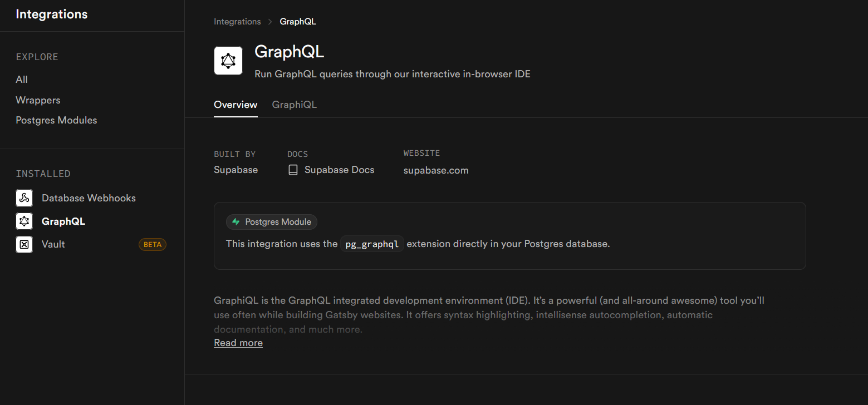Select the Overview tab

coord(236,105)
